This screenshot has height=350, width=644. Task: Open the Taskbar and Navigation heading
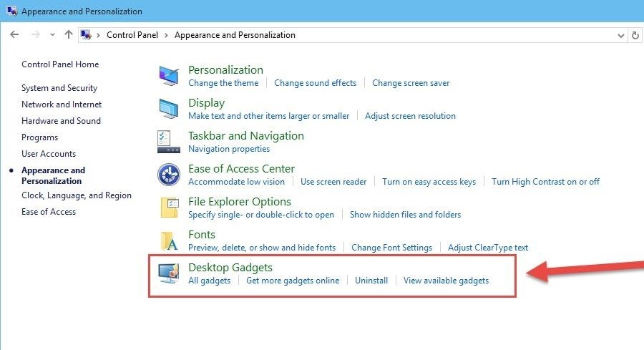[x=246, y=135]
